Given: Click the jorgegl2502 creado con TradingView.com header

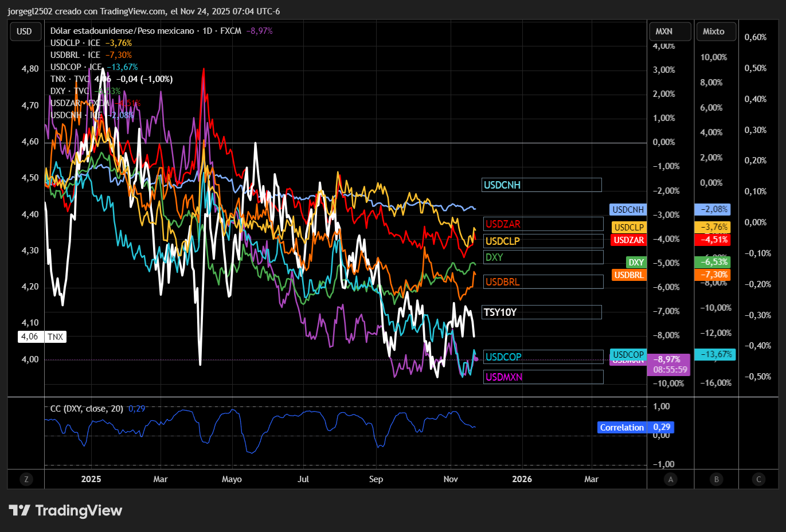Looking at the screenshot, I should pos(143,11).
